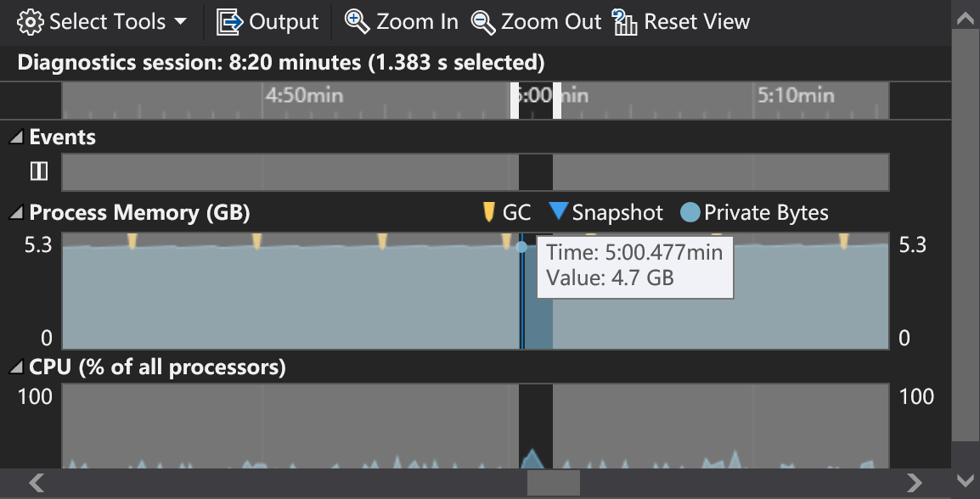Toggle the Snapshot legend entry

pyautogui.click(x=605, y=212)
